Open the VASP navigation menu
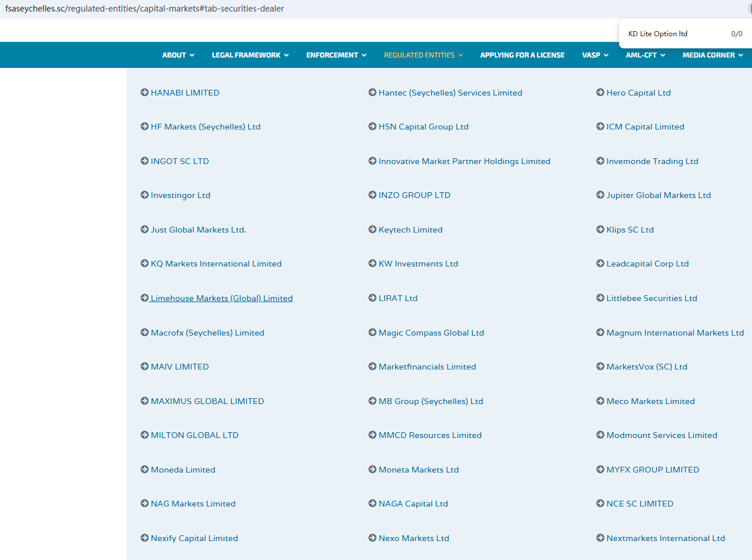This screenshot has width=752, height=560. tap(595, 55)
